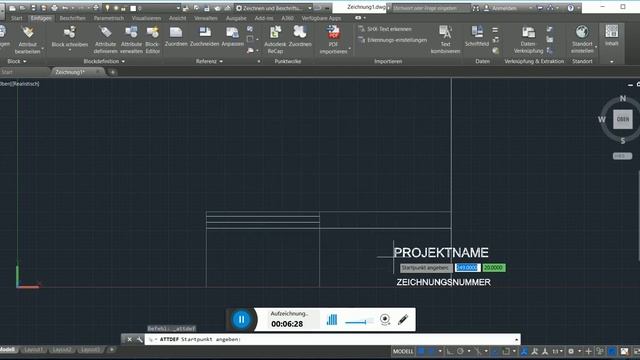Screen dimensions: 640x360
Task: Click the highlighted X coordinate input field
Action: [467, 268]
